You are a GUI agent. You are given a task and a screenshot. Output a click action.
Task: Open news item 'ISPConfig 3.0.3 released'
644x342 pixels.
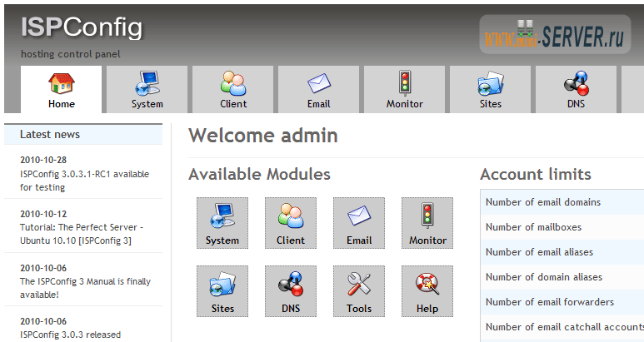70,335
